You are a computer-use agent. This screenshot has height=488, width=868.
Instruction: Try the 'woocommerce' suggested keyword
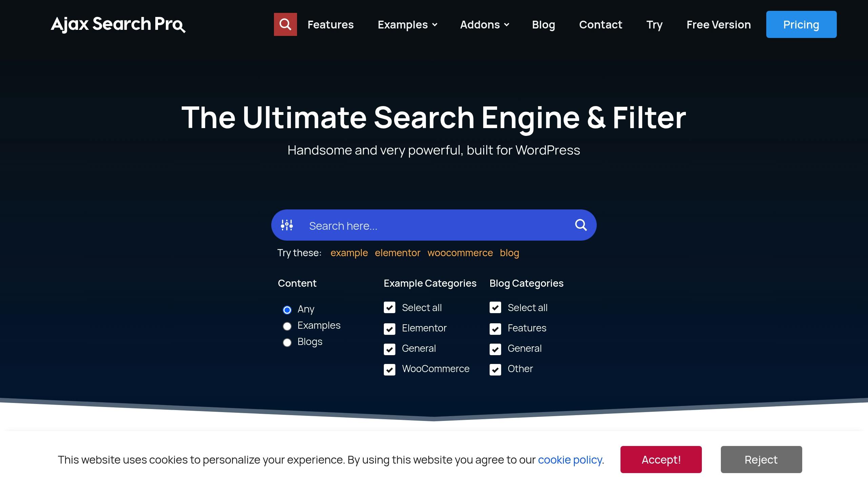[460, 253]
